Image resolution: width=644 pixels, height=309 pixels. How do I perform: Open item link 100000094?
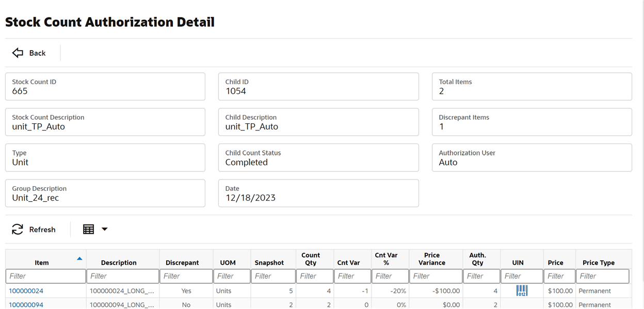[26, 305]
